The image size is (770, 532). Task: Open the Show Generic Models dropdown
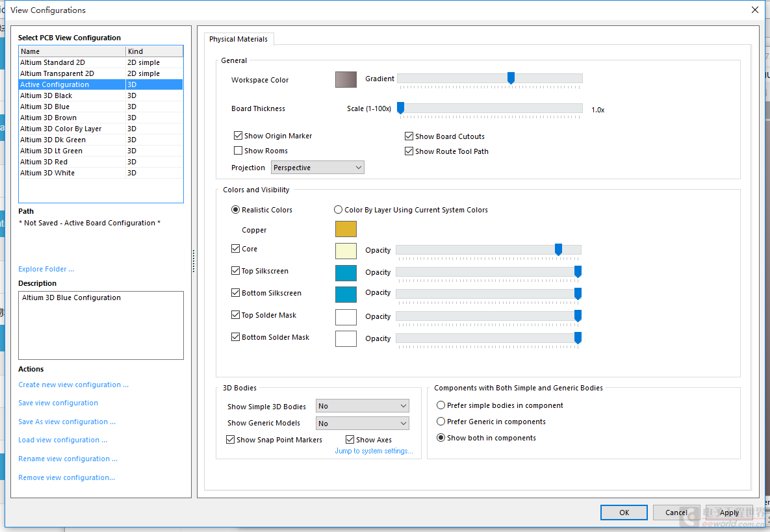click(x=363, y=423)
